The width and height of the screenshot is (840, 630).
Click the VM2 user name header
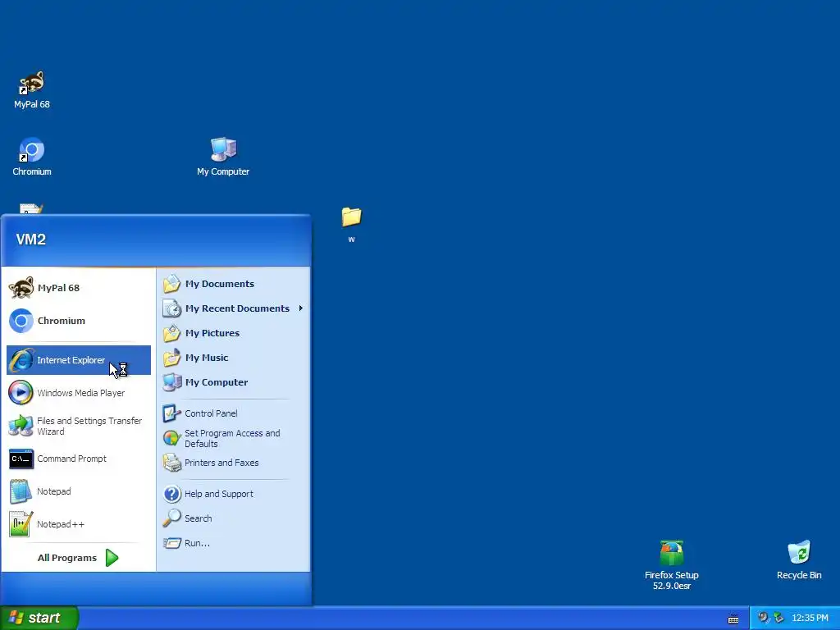pyautogui.click(x=30, y=240)
